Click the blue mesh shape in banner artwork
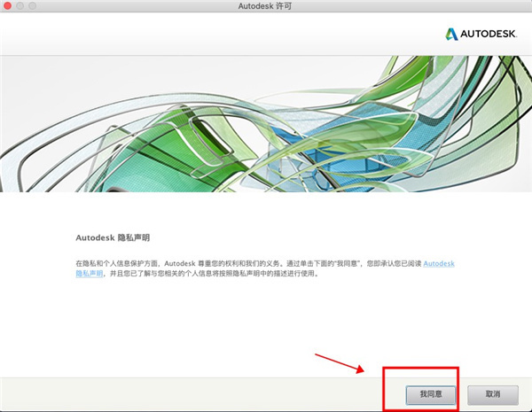532x412 pixels. point(346,149)
